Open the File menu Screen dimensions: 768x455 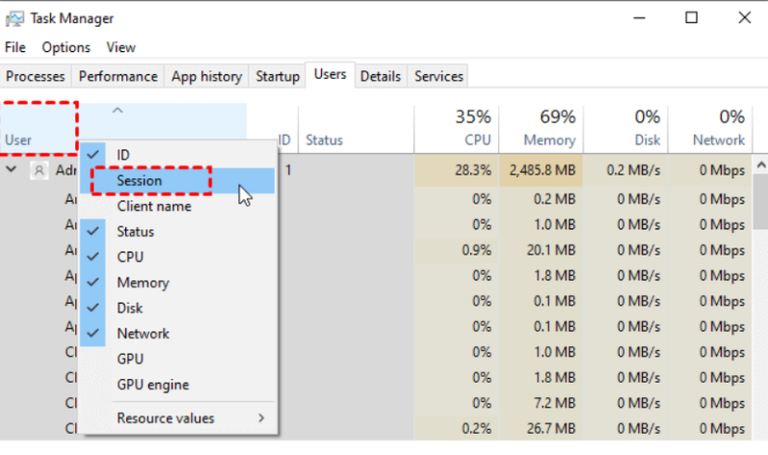click(x=15, y=47)
